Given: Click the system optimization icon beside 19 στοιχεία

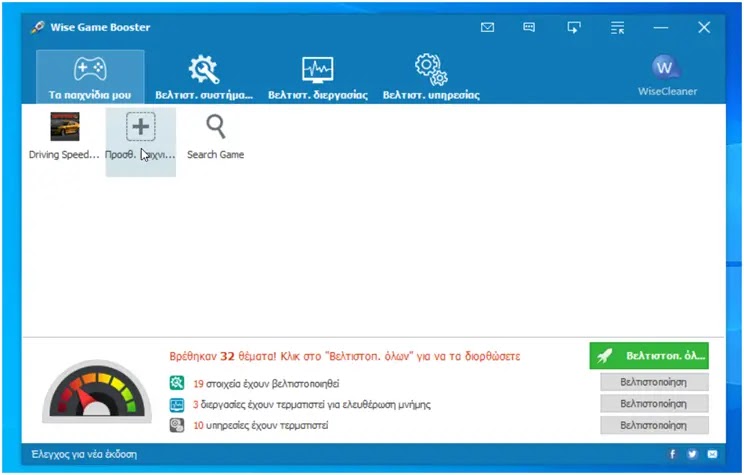Looking at the screenshot, I should [x=177, y=383].
